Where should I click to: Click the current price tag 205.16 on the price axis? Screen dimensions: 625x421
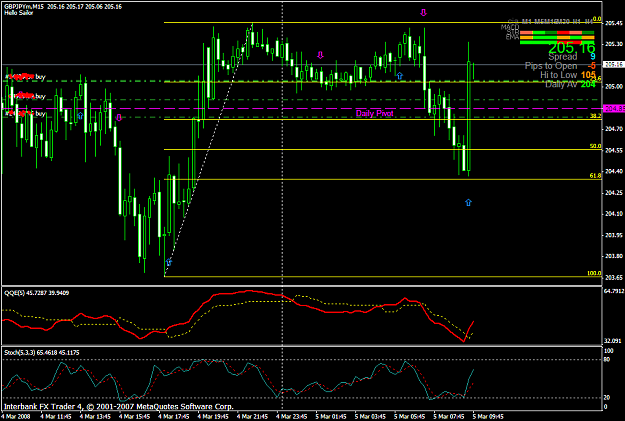click(x=614, y=64)
